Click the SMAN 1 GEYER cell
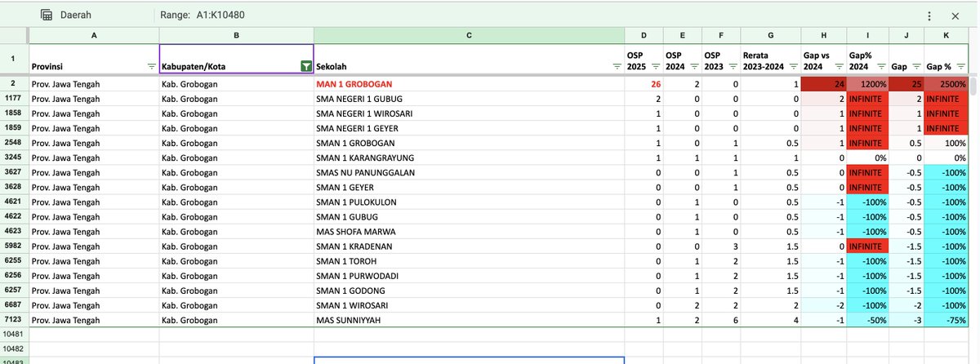Viewport: 980px width, 364px height. tap(469, 186)
